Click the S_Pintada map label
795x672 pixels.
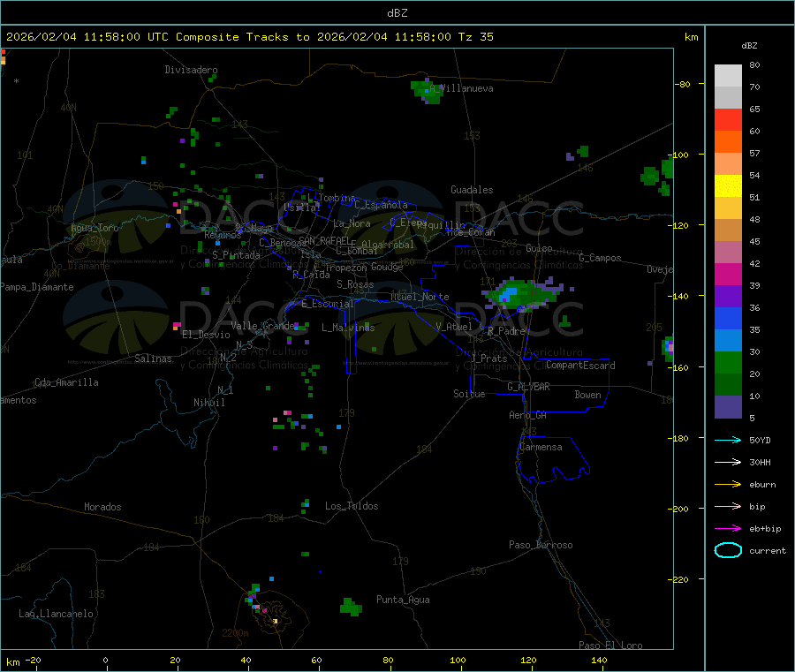(x=236, y=255)
